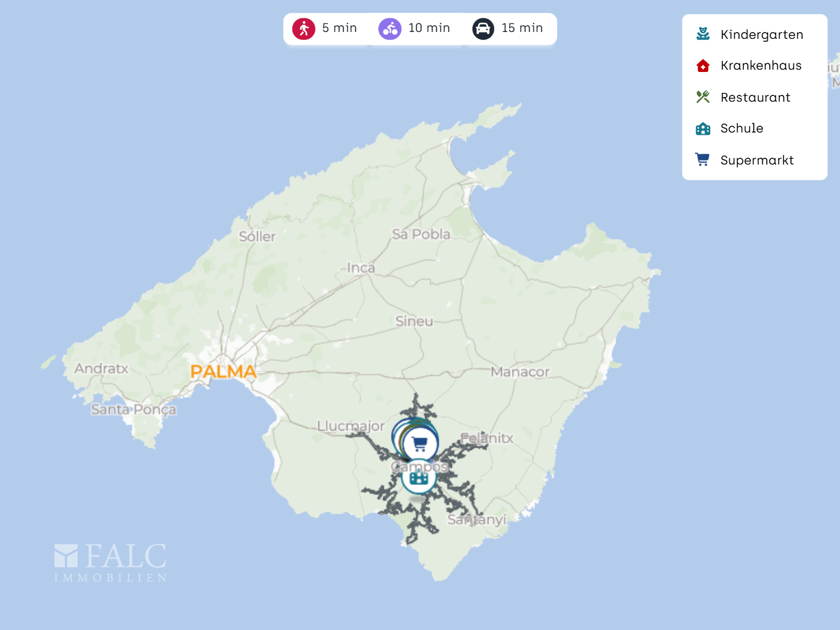Enable the 15 min driving range
This screenshot has width=840, height=630.
(522, 28)
